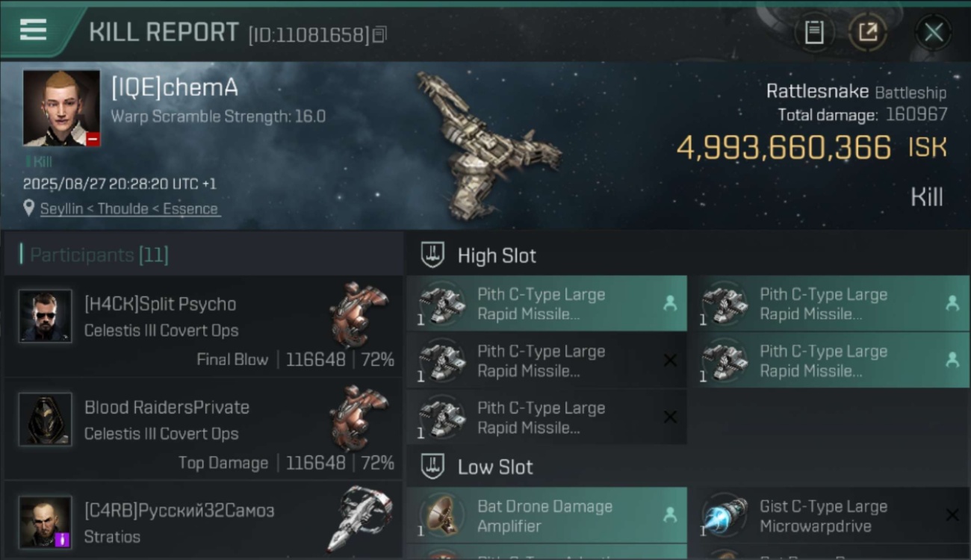The height and width of the screenshot is (560, 971).
Task: Select Split Psycho participant portrait
Action: click(x=46, y=316)
